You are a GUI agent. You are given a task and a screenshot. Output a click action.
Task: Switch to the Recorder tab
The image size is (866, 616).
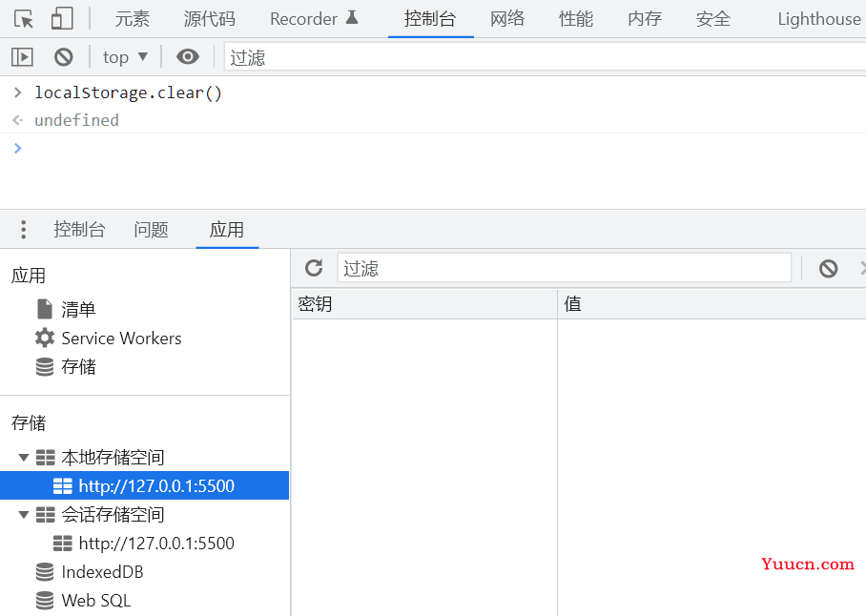314,19
